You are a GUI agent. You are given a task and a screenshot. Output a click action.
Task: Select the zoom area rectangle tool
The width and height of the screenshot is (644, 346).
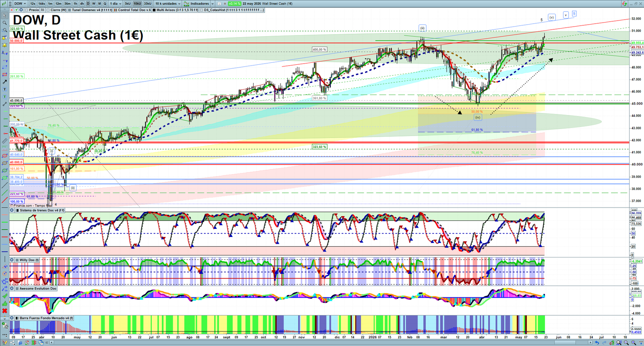pyautogui.click(x=5, y=30)
